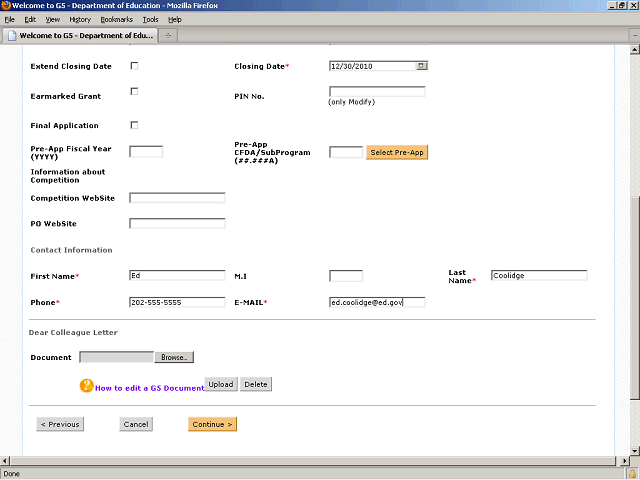
Task: Open the tab list dropdown arrow
Action: (x=635, y=36)
